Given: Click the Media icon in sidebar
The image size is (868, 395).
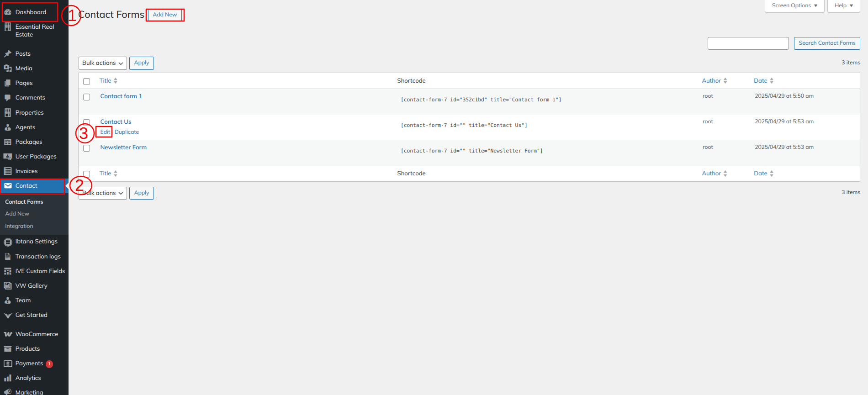Looking at the screenshot, I should click(8, 68).
